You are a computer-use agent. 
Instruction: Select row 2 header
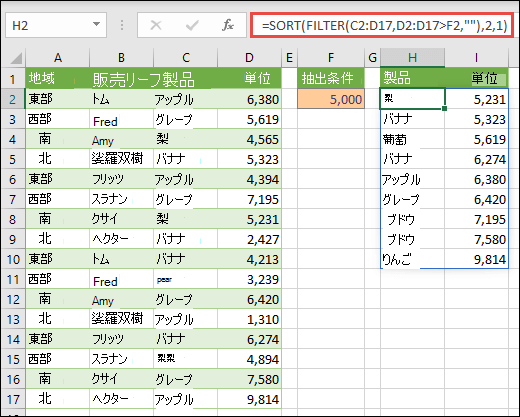tap(13, 99)
